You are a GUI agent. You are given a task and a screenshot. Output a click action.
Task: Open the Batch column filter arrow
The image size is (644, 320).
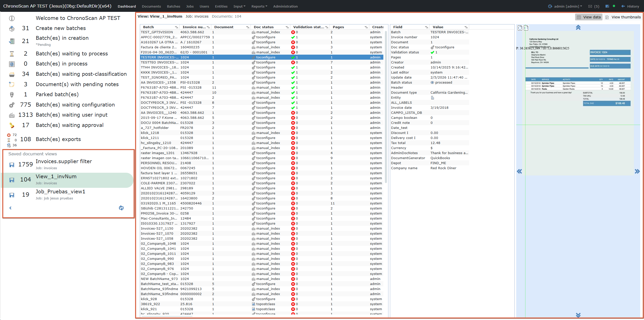click(x=176, y=27)
